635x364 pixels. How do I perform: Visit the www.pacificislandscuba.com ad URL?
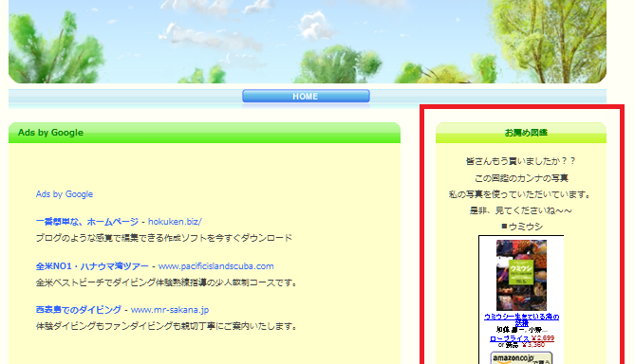tap(215, 266)
